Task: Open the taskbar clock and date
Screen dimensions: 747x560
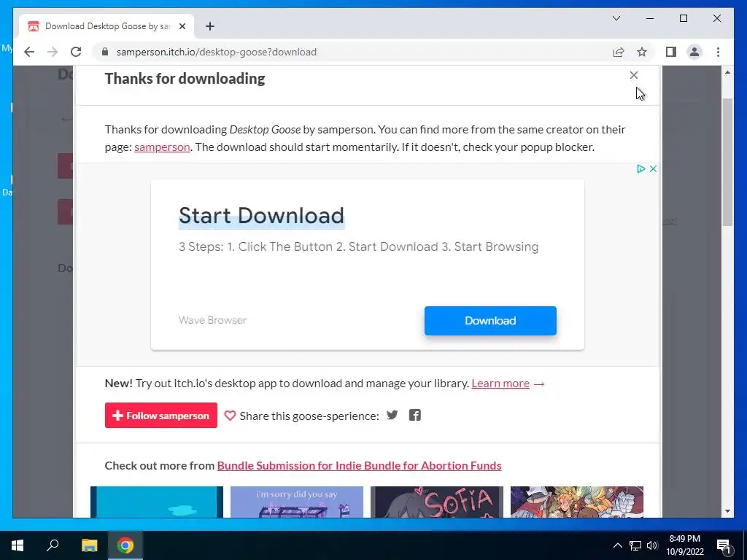Action: 685,545
